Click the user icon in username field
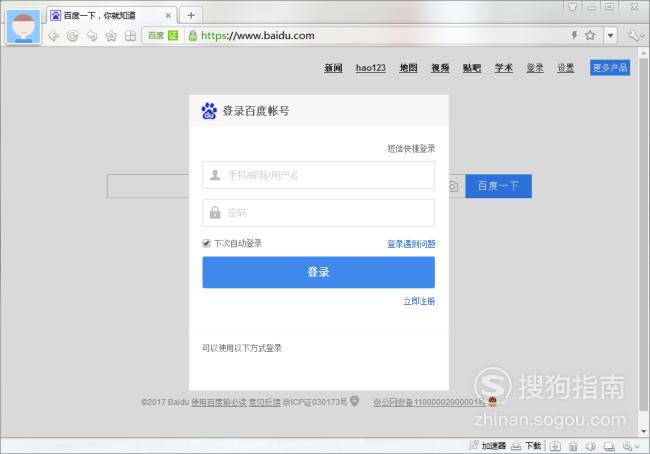This screenshot has width=650, height=454. point(215,175)
